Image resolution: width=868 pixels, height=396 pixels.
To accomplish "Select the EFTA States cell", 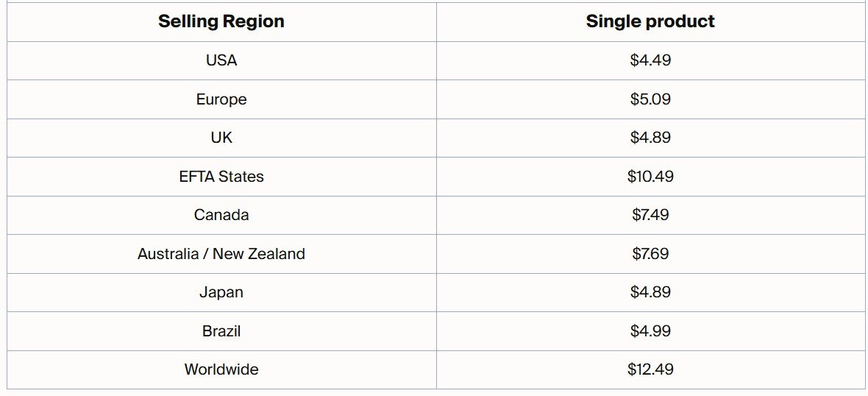I will pos(221,177).
